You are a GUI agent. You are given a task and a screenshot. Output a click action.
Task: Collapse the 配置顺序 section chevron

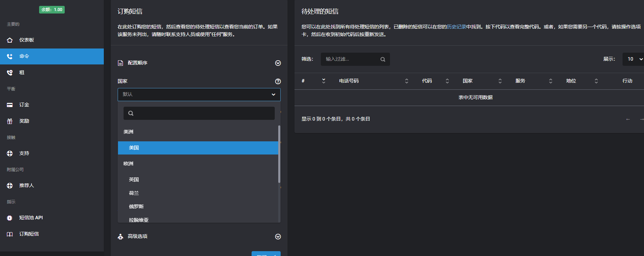[278, 63]
